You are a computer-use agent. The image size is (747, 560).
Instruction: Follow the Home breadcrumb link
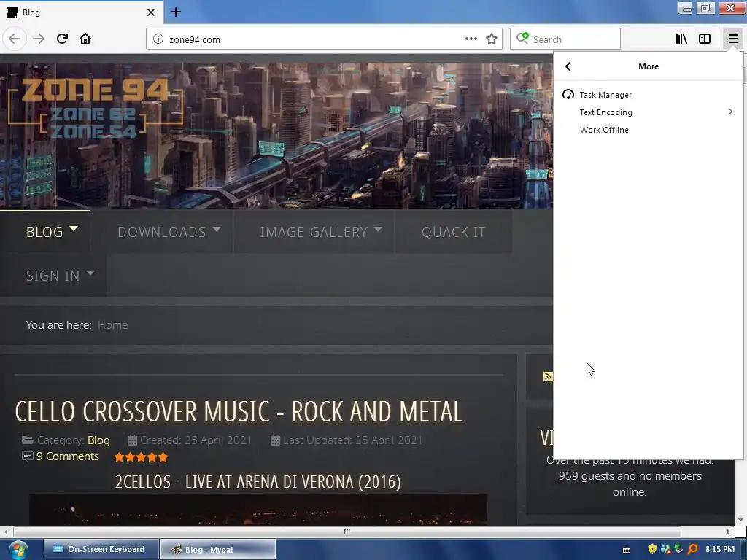pos(112,325)
